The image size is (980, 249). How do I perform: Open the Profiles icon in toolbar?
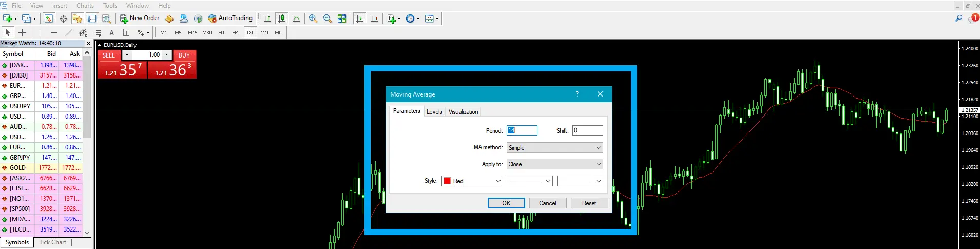26,18
